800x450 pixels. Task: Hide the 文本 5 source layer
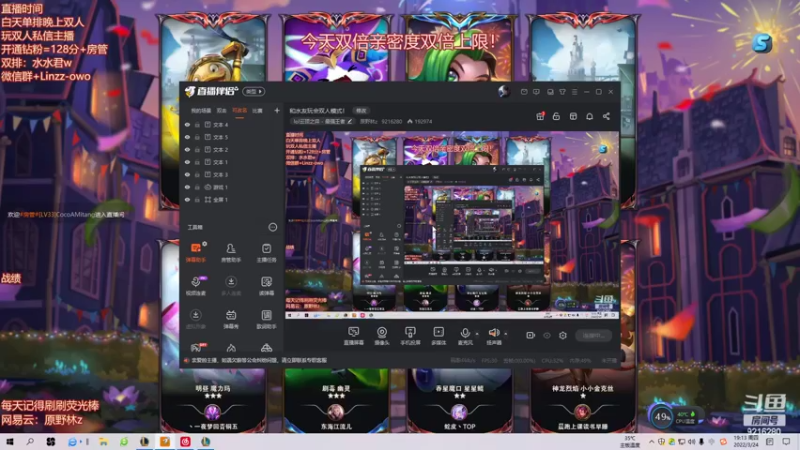pyautogui.click(x=187, y=137)
